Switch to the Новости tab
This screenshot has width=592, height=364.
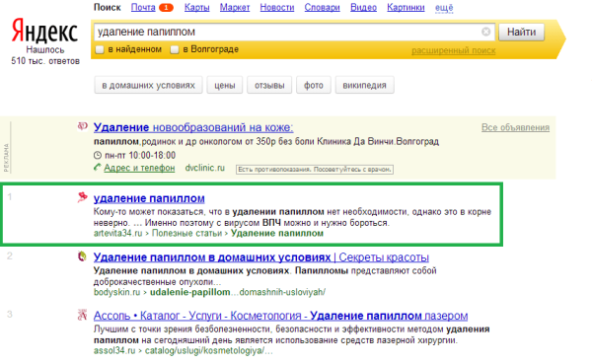[277, 8]
